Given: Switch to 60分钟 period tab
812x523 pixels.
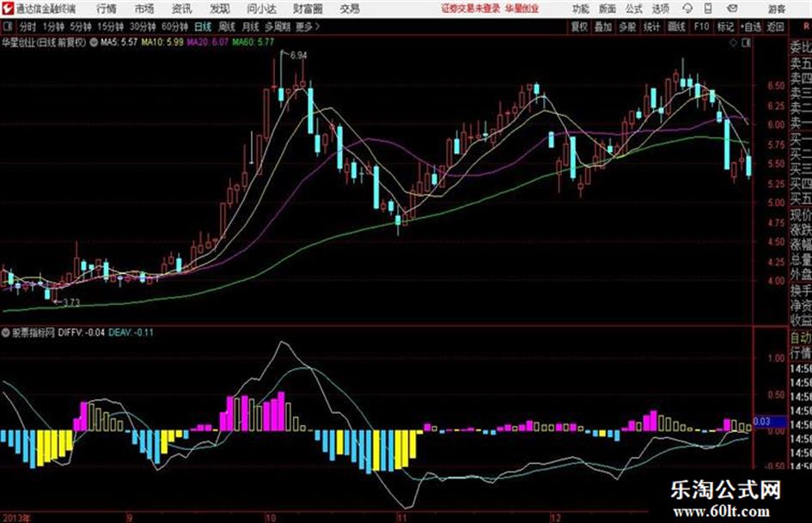Looking at the screenshot, I should click(x=174, y=27).
